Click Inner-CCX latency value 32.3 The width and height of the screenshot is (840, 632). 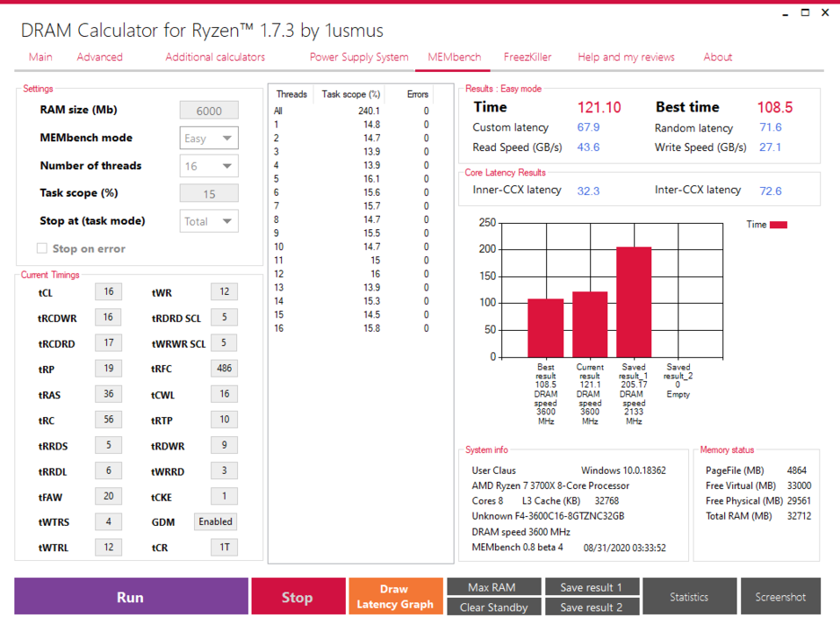coord(588,191)
